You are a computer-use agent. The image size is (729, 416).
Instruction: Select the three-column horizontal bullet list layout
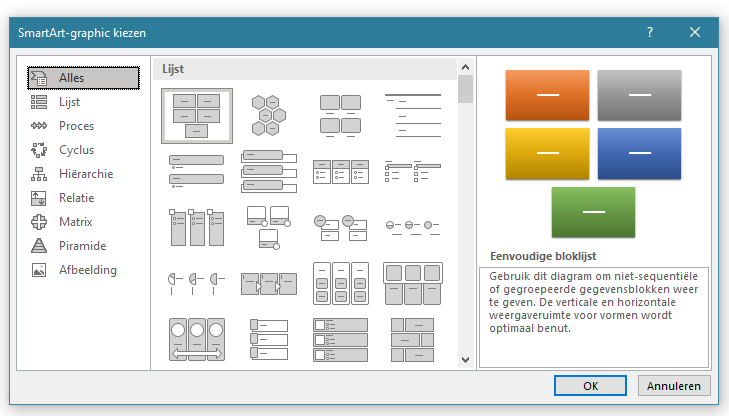tap(340, 172)
